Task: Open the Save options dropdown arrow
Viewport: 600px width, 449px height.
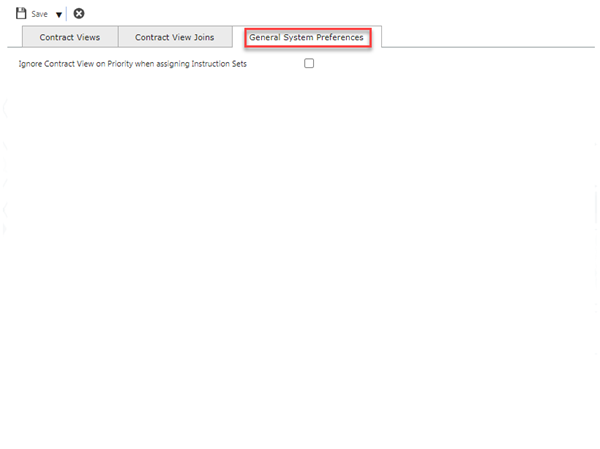Action: point(59,15)
